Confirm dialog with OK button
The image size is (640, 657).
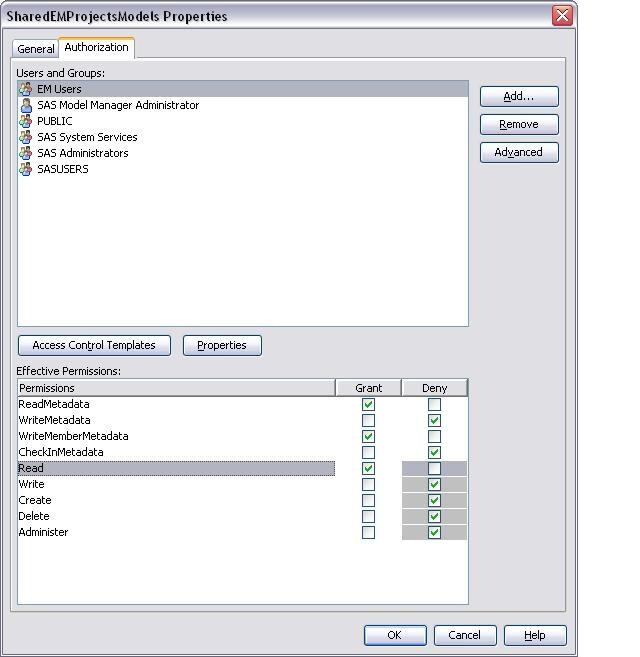pyautogui.click(x=394, y=635)
